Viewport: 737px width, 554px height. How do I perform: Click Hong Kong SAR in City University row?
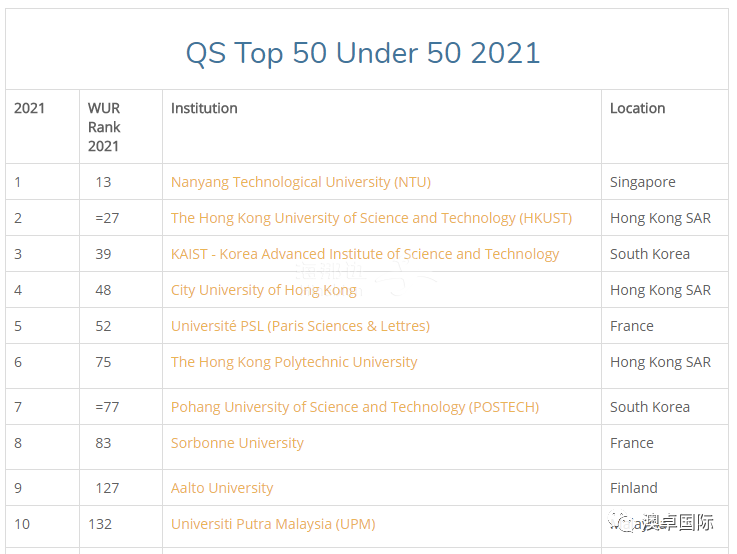point(660,290)
